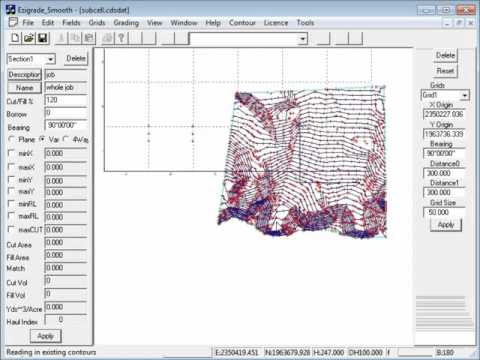Enable the minX checkbox
This screenshot has width=480, height=360.
(11, 153)
